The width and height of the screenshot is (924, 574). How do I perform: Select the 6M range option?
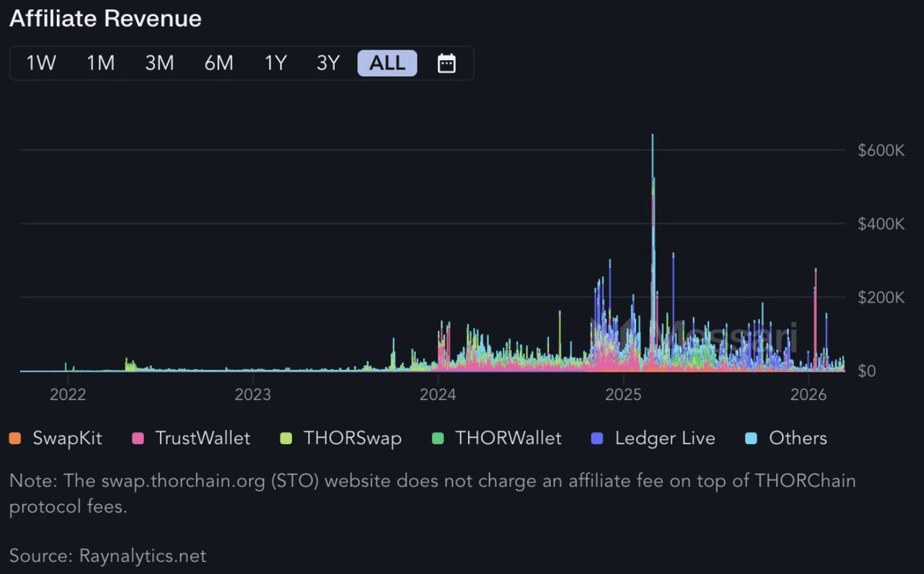(x=219, y=63)
